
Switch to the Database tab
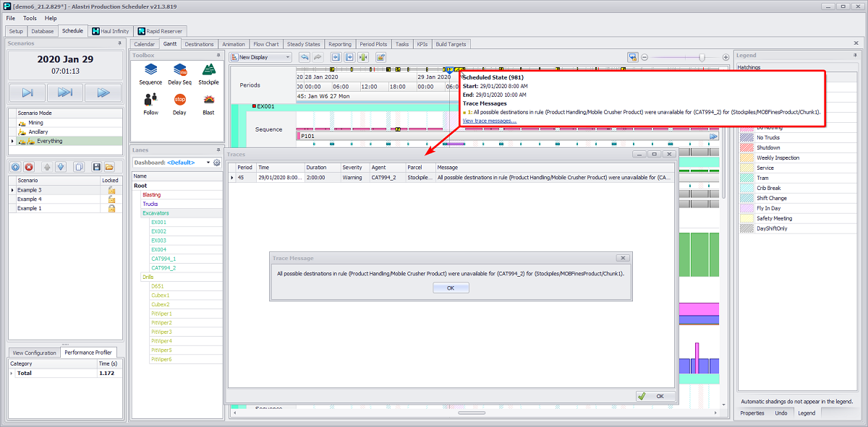point(43,32)
